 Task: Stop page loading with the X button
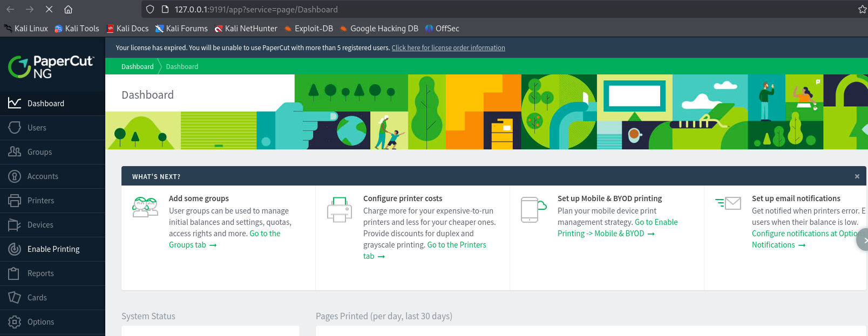(x=49, y=9)
